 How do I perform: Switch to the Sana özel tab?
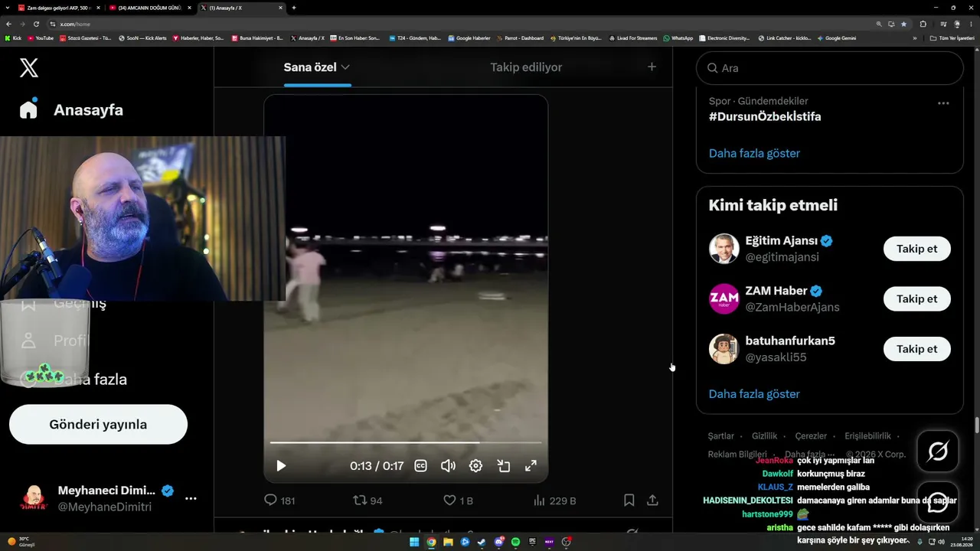click(x=317, y=67)
